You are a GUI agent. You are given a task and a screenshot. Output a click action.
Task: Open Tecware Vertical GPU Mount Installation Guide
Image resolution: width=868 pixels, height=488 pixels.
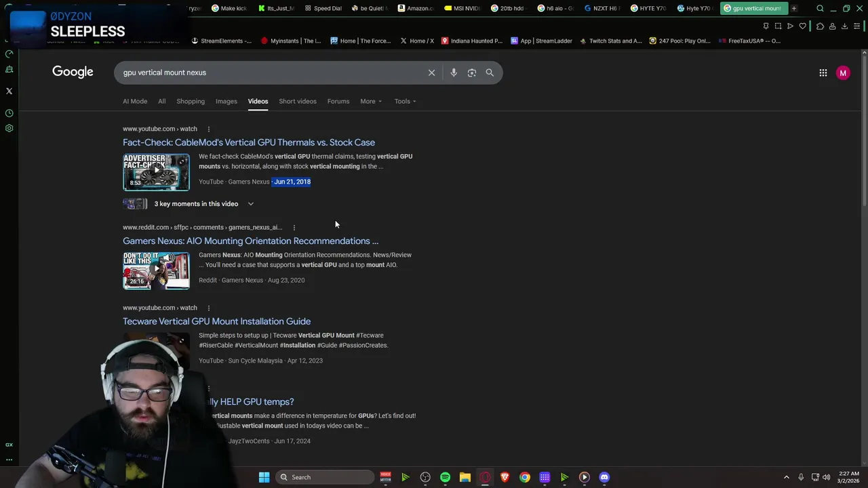click(216, 321)
